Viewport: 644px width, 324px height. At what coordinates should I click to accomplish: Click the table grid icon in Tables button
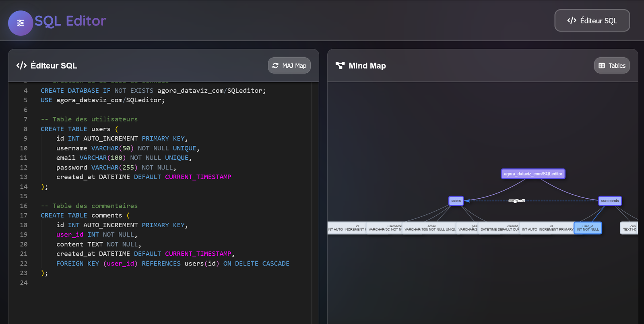(602, 66)
